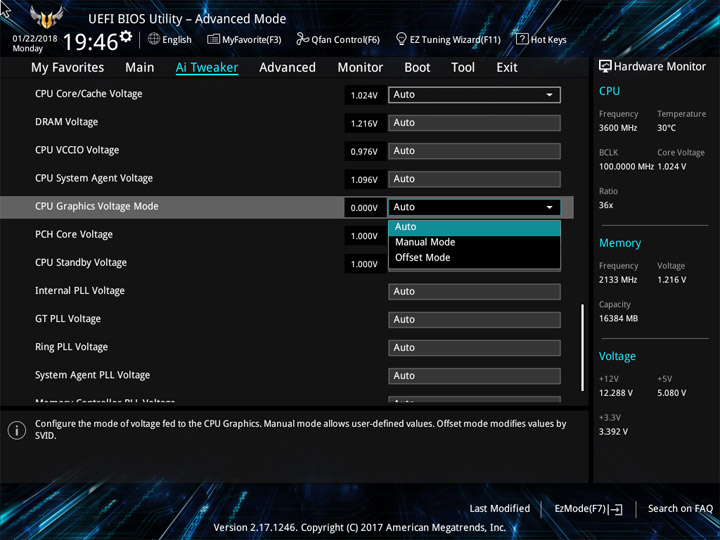This screenshot has height=540, width=720.
Task: Select the PCH Core Voltage label
Action: click(x=74, y=234)
